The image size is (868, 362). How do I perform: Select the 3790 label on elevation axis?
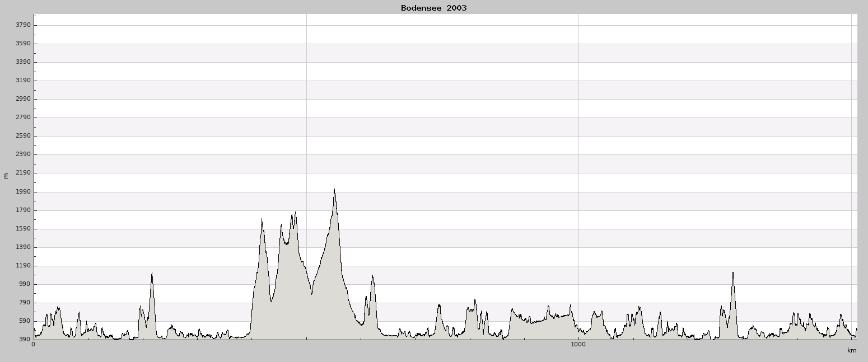click(23, 25)
